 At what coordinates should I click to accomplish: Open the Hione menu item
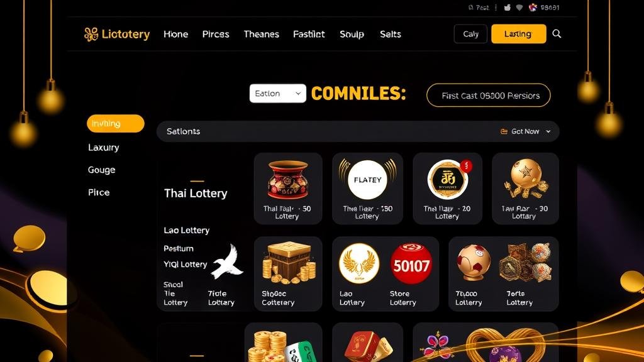coord(176,34)
